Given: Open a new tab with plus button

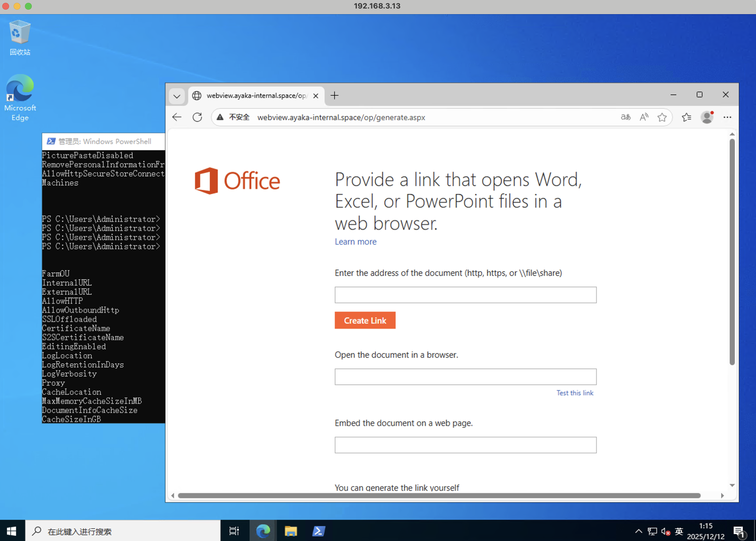Looking at the screenshot, I should pyautogui.click(x=335, y=96).
